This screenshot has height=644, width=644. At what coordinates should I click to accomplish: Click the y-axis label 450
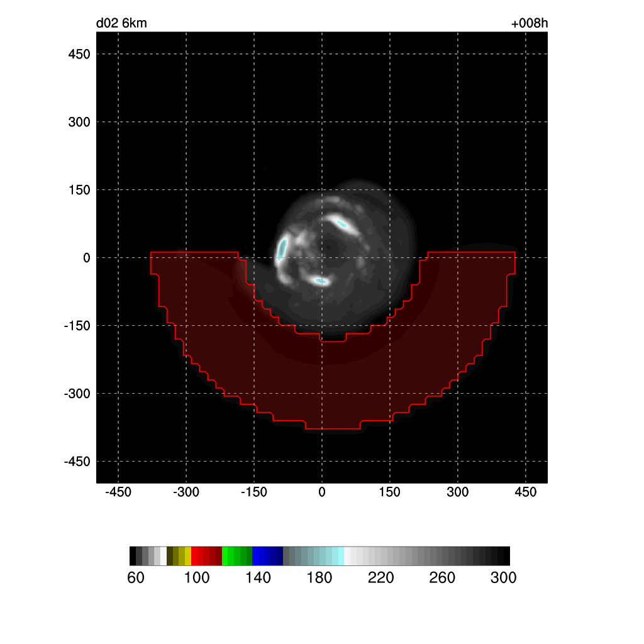pyautogui.click(x=79, y=54)
